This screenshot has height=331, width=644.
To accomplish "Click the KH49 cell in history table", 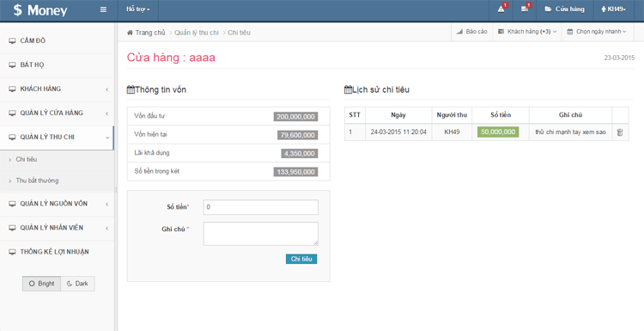I will [452, 132].
